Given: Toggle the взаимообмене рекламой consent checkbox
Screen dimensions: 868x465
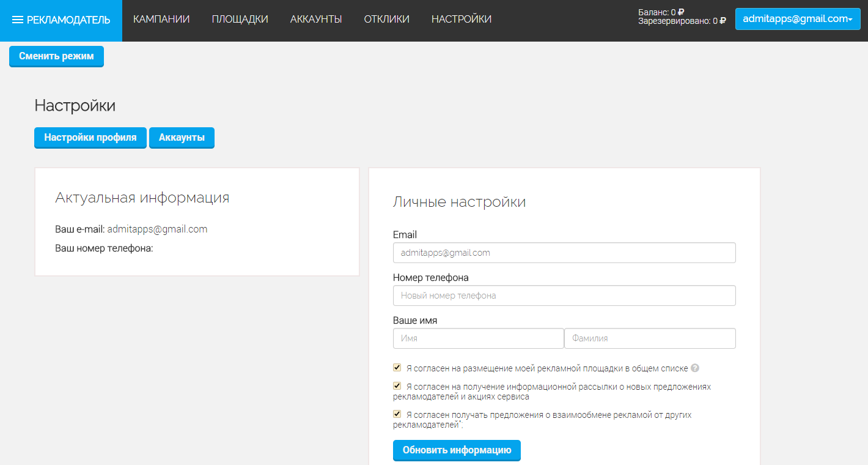Looking at the screenshot, I should click(397, 414).
